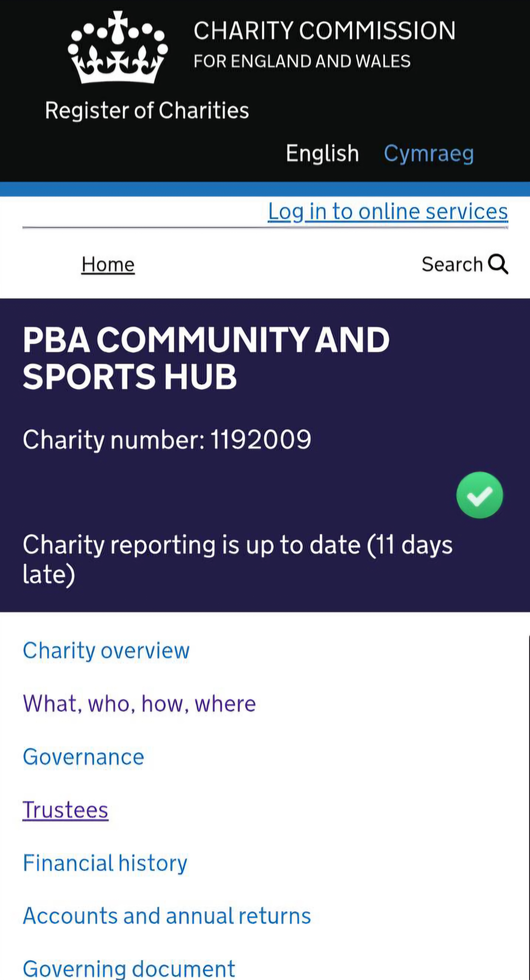Go to the Home page link
Image resolution: width=530 pixels, height=980 pixels.
coord(108,264)
